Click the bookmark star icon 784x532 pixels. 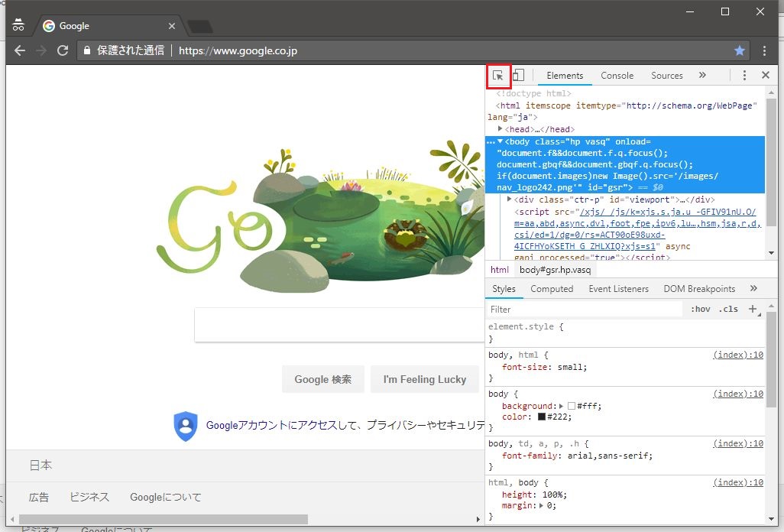(740, 50)
